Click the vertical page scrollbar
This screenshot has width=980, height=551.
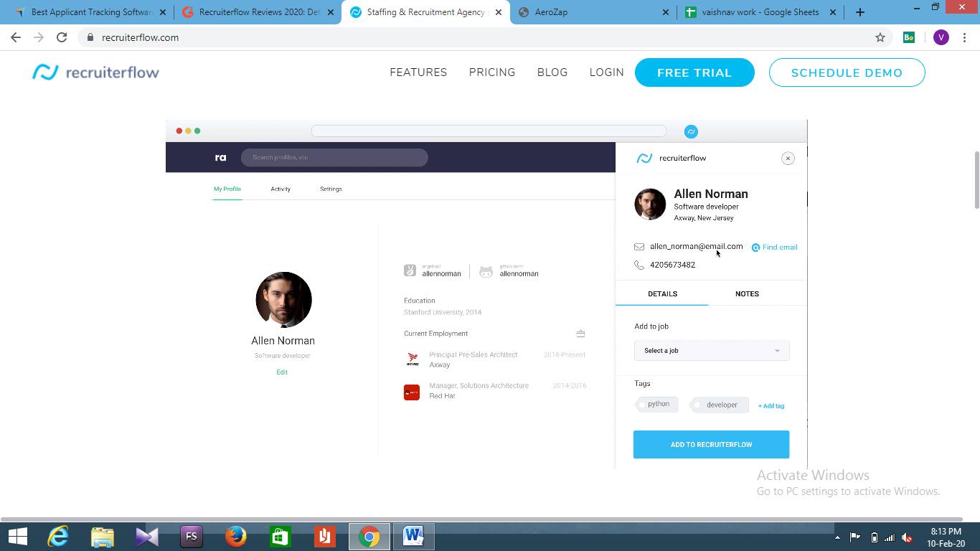976,179
